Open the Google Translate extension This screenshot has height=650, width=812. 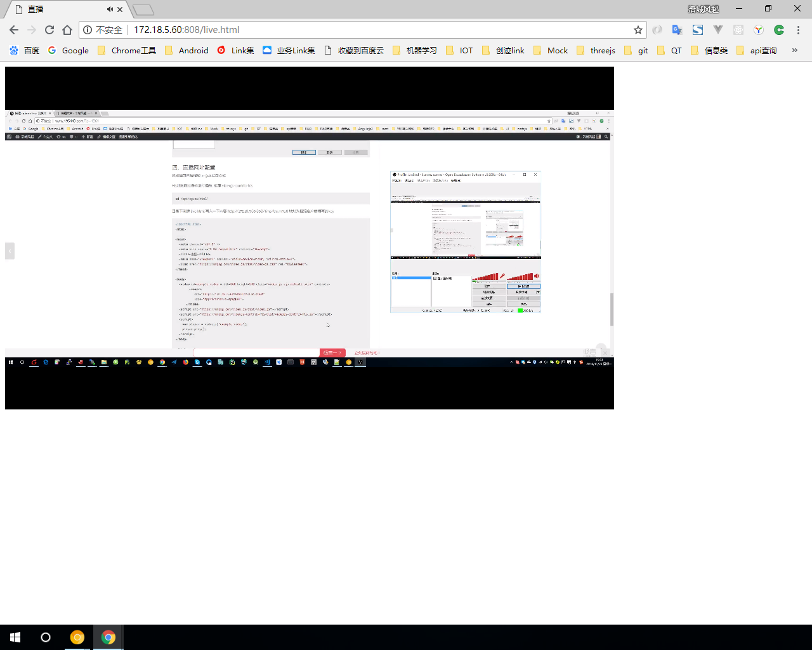[x=678, y=30]
